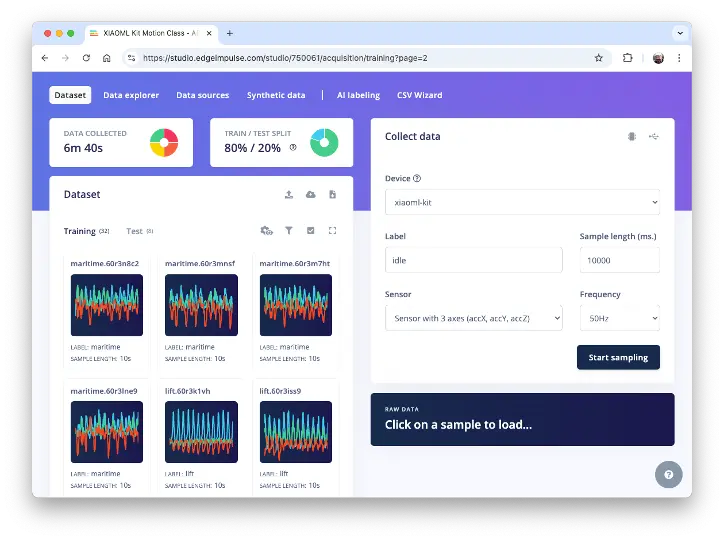
Task: Select the lift.60r3k1vh sample thumbnail
Action: pyautogui.click(x=201, y=432)
